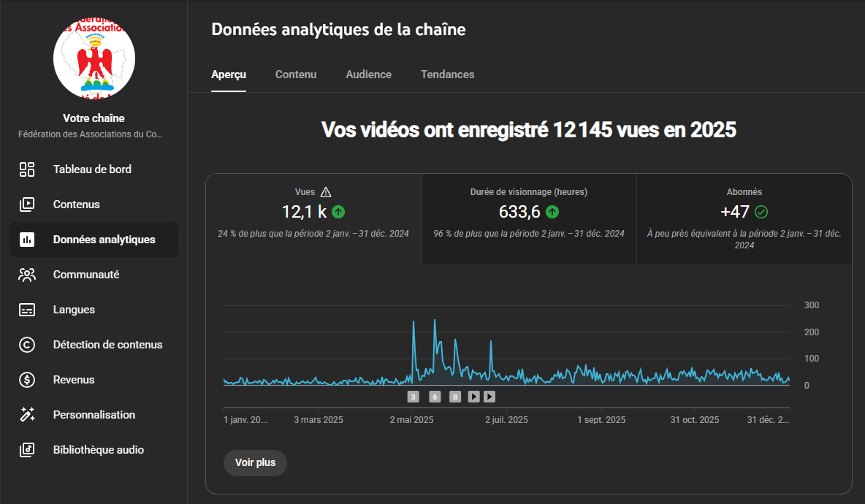
Task: Open the Détection de contenus copyright icon
Action: [x=27, y=345]
